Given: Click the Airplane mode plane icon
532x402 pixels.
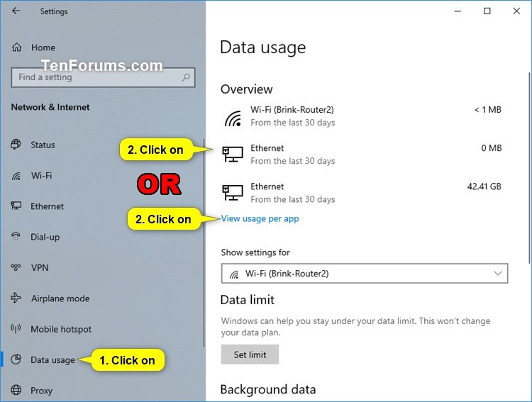Looking at the screenshot, I should point(16,298).
